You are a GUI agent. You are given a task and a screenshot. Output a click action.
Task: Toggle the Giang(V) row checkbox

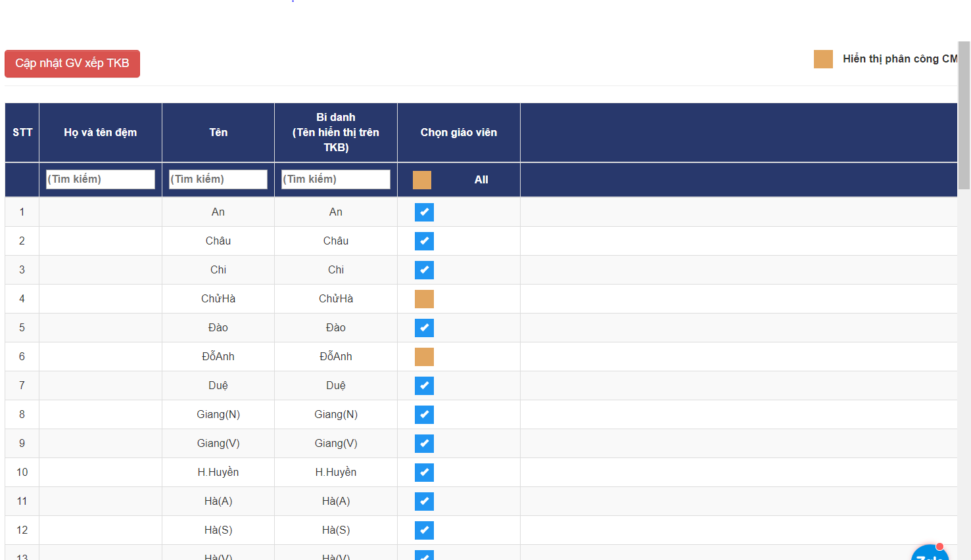pyautogui.click(x=424, y=444)
